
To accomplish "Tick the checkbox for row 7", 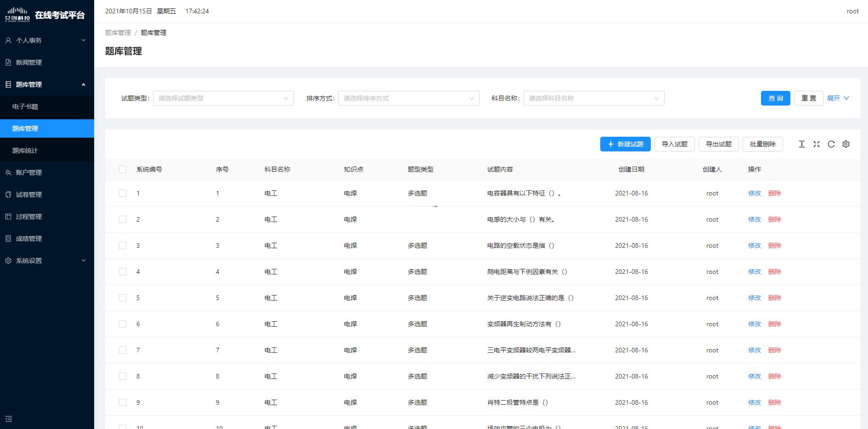I will tap(123, 350).
